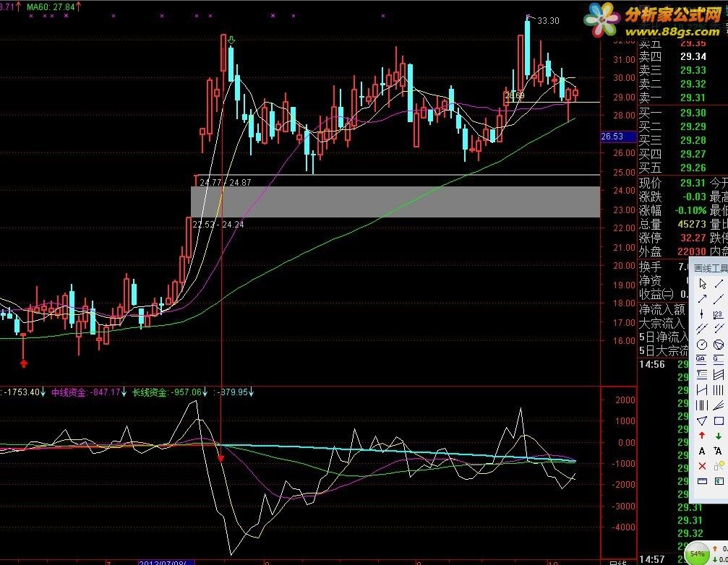The width and height of the screenshot is (728, 565).
Task: Select the Gann angle fan lines tool
Action: coord(719,405)
